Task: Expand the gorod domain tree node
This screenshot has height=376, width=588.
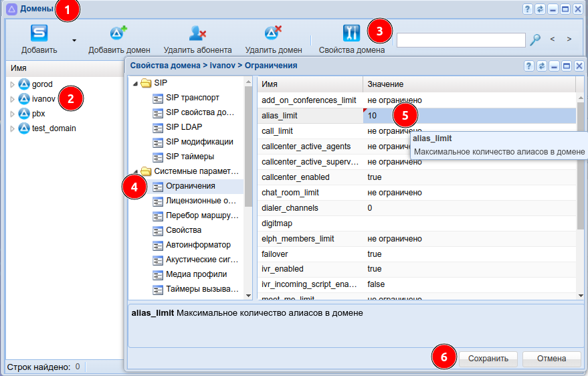Action: pyautogui.click(x=12, y=84)
